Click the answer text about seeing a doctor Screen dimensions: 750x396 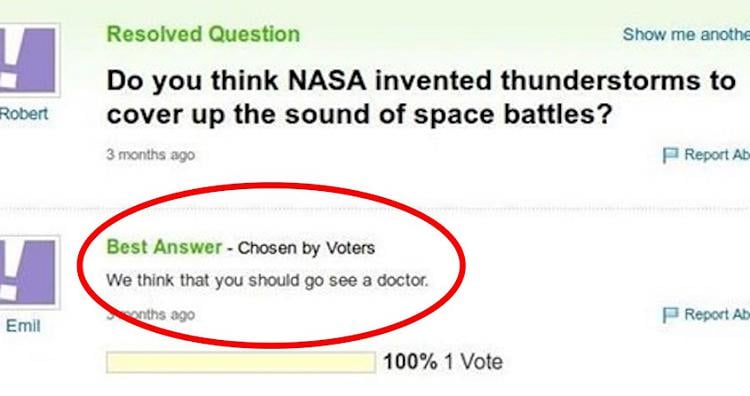[267, 280]
